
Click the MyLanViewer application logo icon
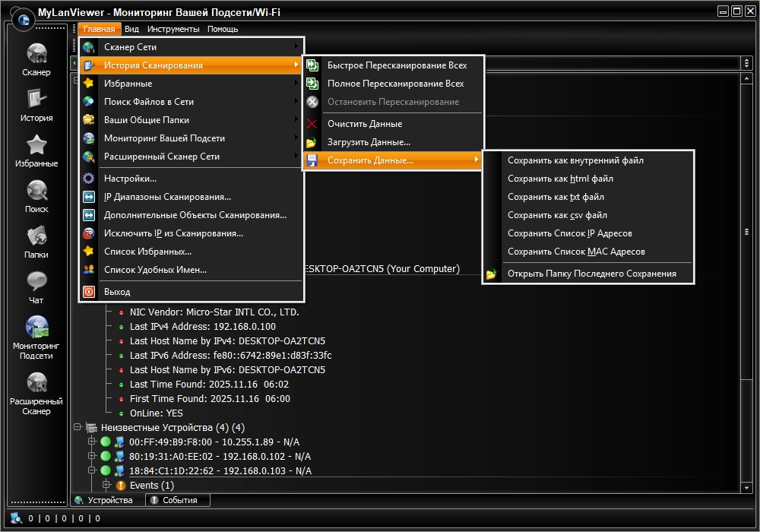pos(23,20)
